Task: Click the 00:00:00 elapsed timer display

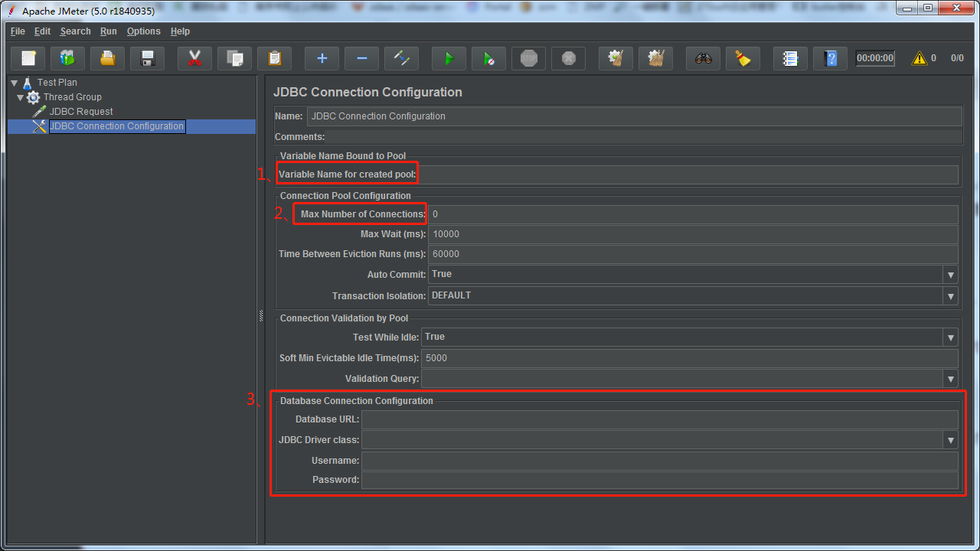Action: pos(875,58)
